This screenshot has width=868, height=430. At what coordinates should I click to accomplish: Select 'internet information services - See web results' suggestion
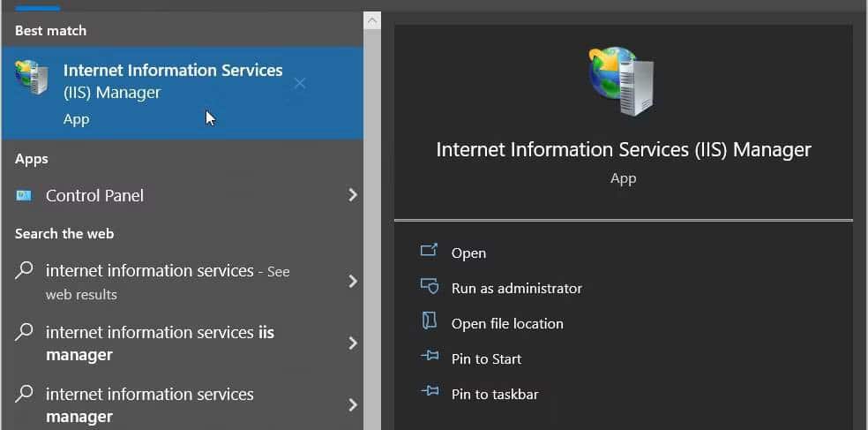(183, 282)
